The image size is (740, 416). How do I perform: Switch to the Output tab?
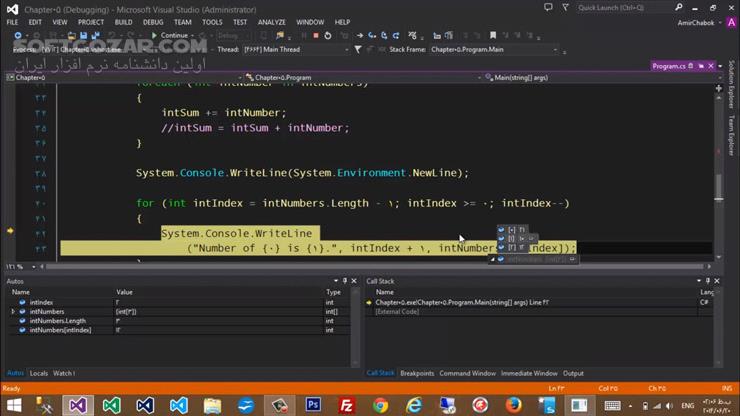573,373
